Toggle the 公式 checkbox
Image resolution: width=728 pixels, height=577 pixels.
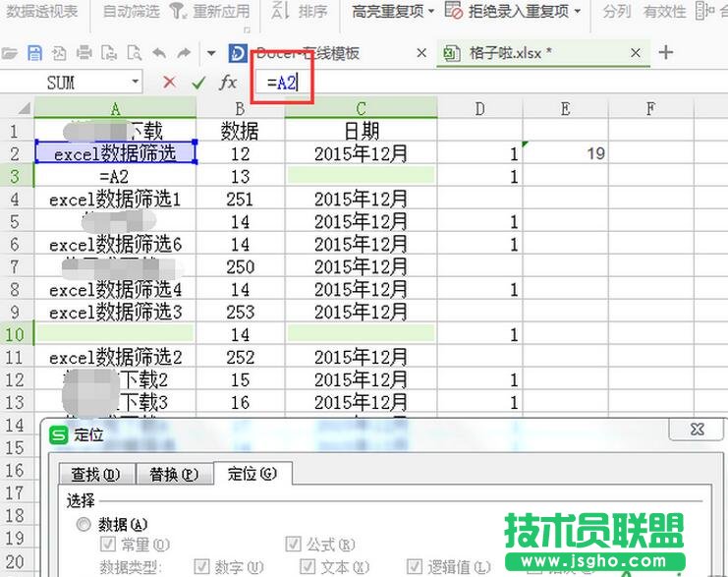pos(294,545)
